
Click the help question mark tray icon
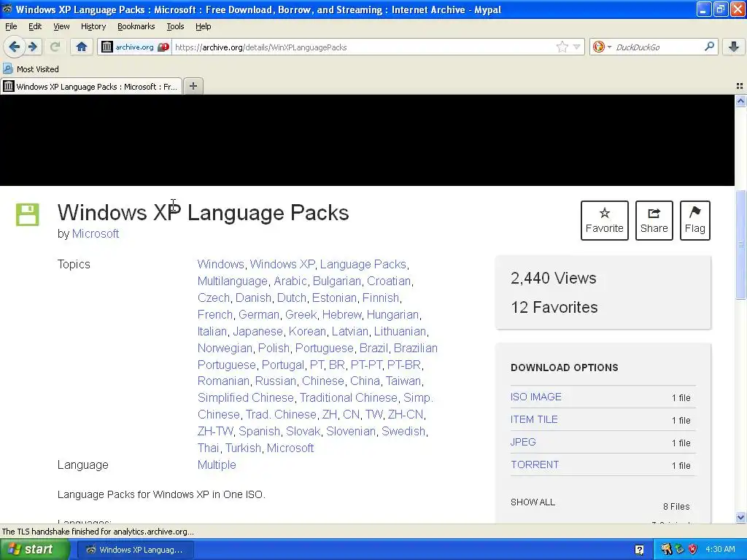(639, 550)
